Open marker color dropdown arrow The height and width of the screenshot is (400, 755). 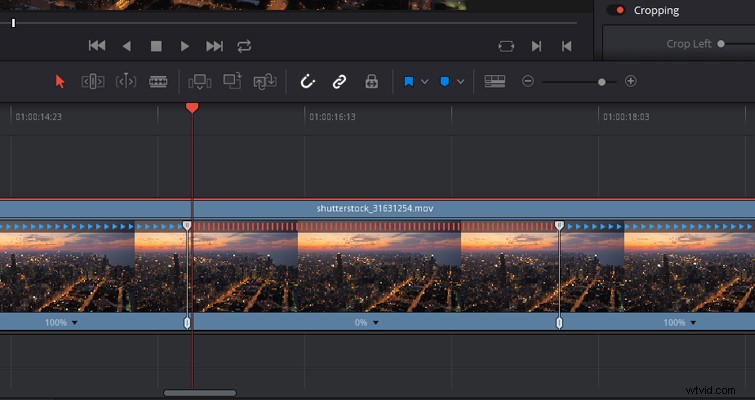pos(460,81)
